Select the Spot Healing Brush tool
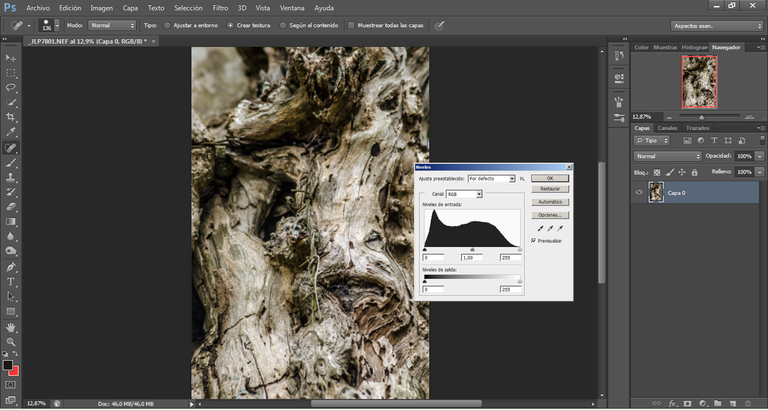This screenshot has width=768, height=411. [x=11, y=147]
